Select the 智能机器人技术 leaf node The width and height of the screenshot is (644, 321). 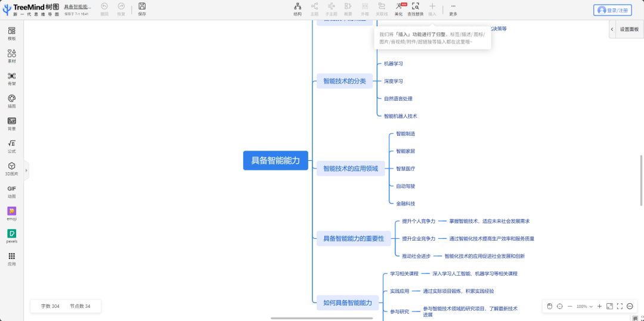401,116
